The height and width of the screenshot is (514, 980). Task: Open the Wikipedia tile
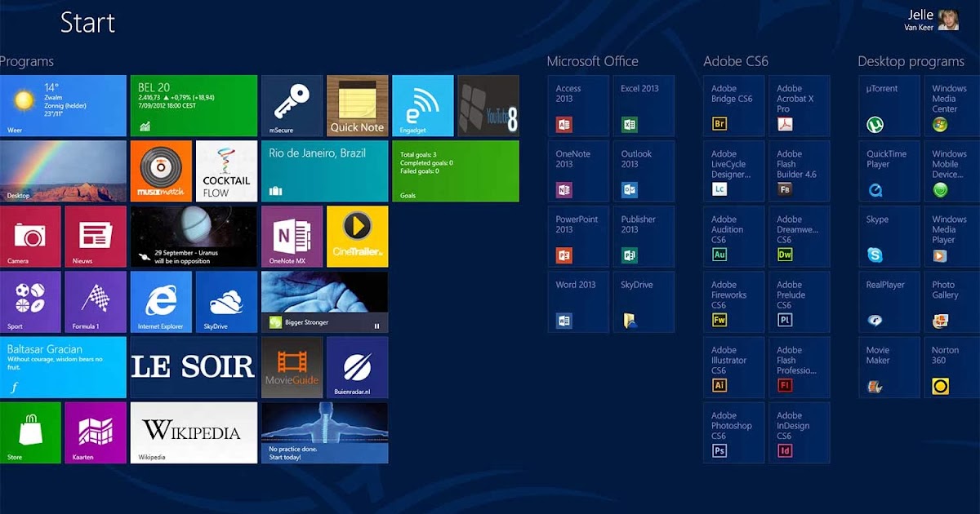point(194,432)
